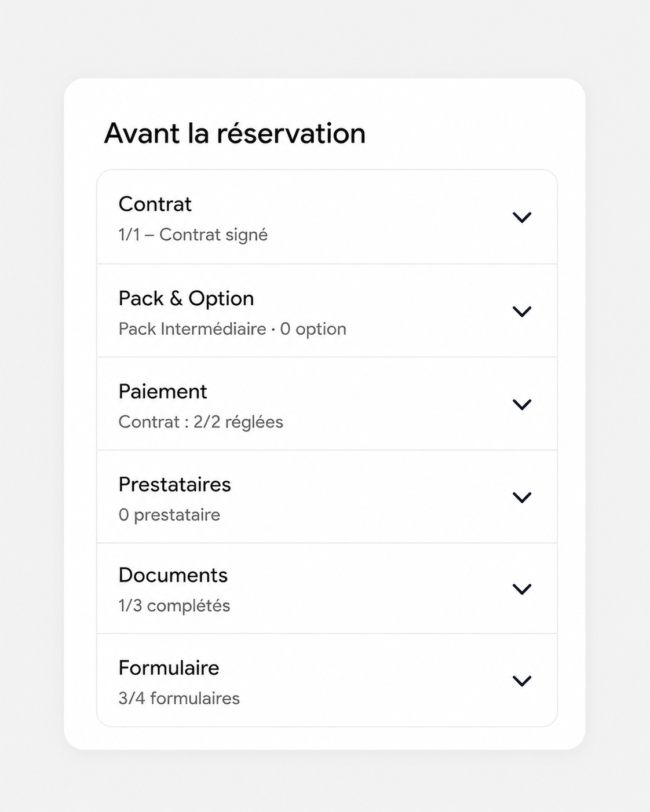Open the Prestataires row title
The height and width of the screenshot is (812, 650).
point(174,484)
